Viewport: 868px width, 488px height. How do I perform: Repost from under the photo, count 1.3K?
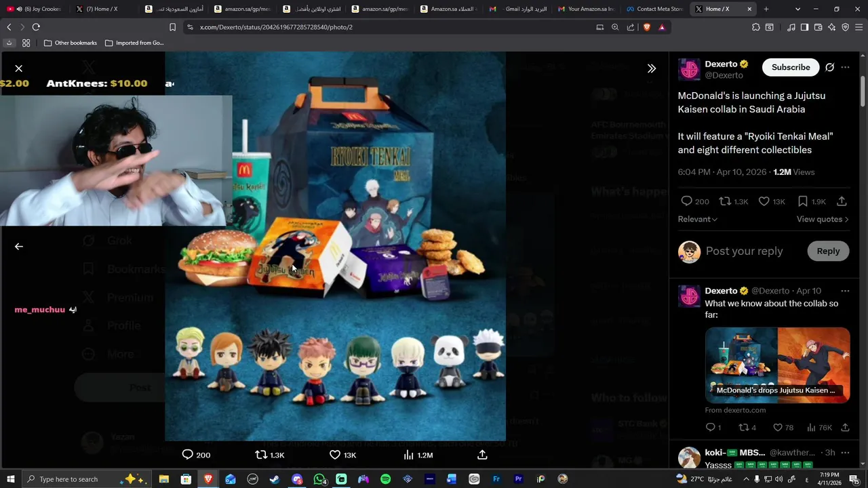click(269, 455)
